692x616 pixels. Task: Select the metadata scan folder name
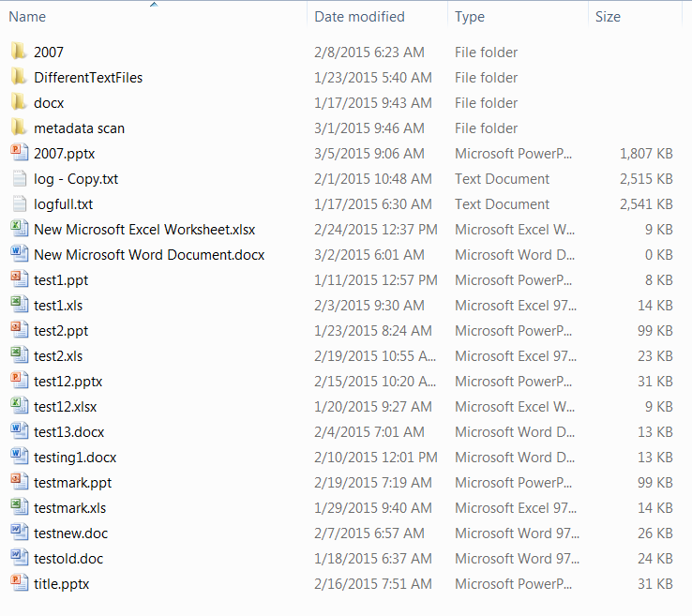tap(79, 128)
